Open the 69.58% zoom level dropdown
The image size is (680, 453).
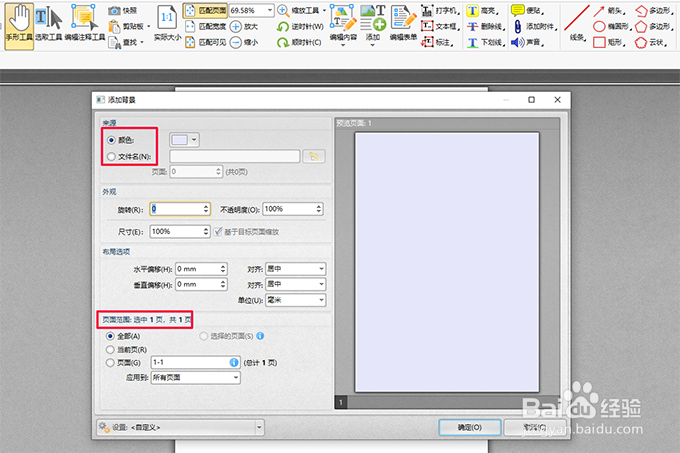point(270,10)
